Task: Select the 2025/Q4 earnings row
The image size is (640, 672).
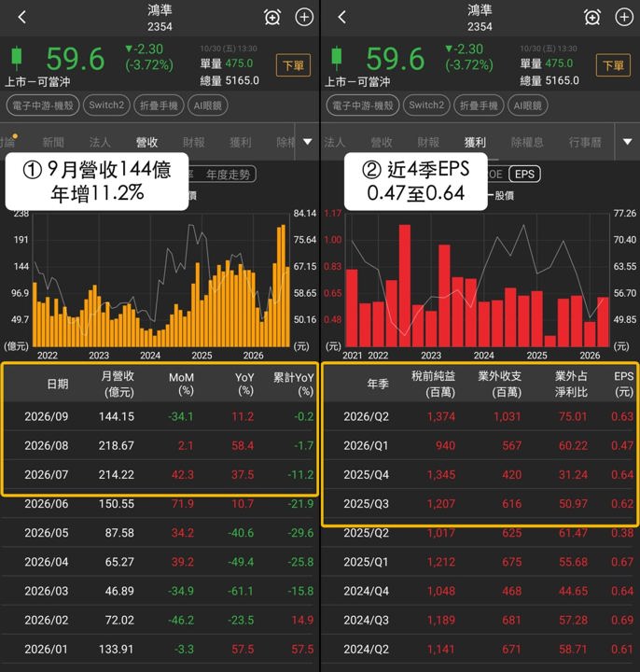Action: 480,475
